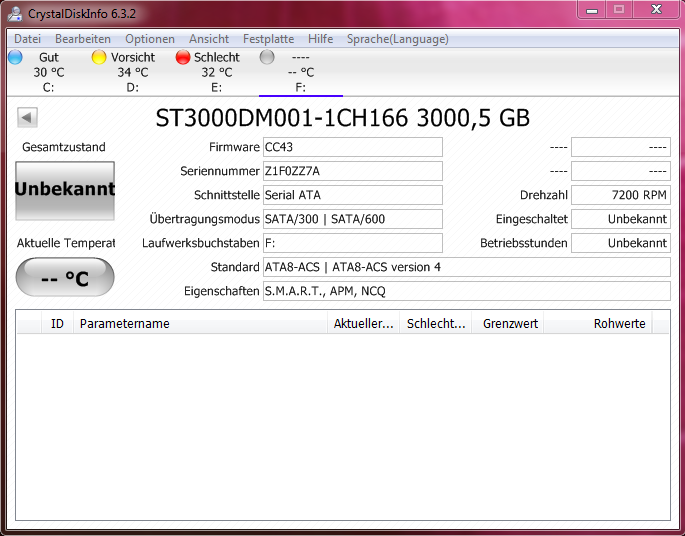Close the CrystalDiskInfo window
The image size is (685, 536).
click(656, 10)
